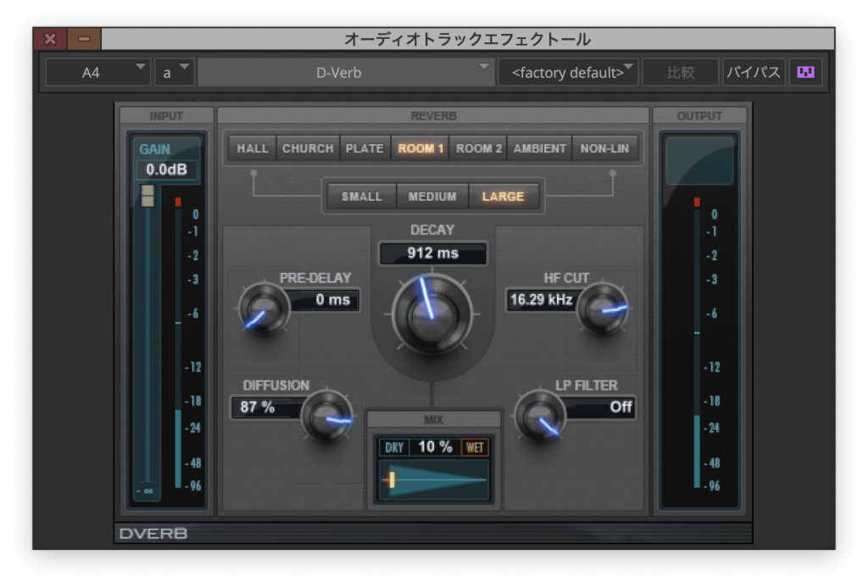Click the Dry/Wet mix slider
868x588 pixels.
click(434, 480)
